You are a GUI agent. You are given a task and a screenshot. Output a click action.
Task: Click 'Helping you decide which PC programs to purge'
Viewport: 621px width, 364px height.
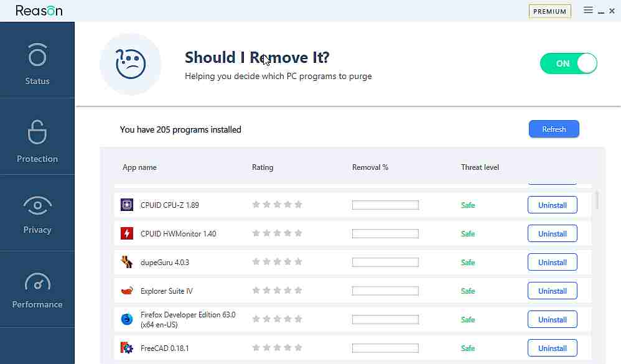coord(278,76)
